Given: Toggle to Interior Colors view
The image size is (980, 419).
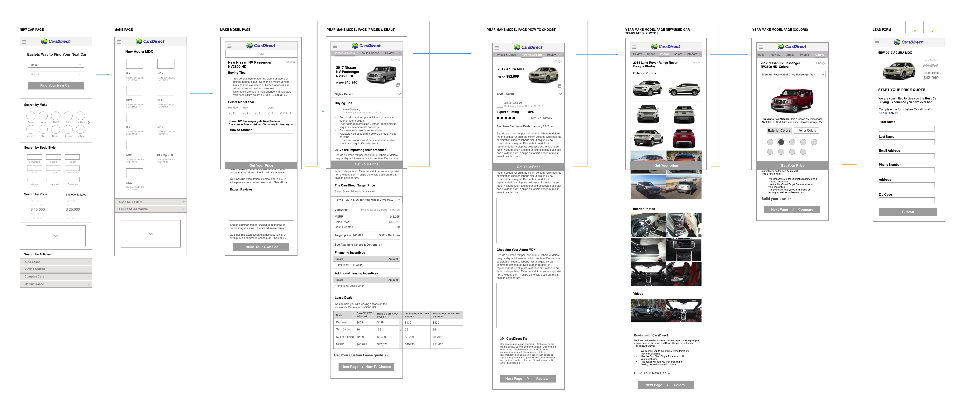Looking at the screenshot, I should click(x=806, y=131).
